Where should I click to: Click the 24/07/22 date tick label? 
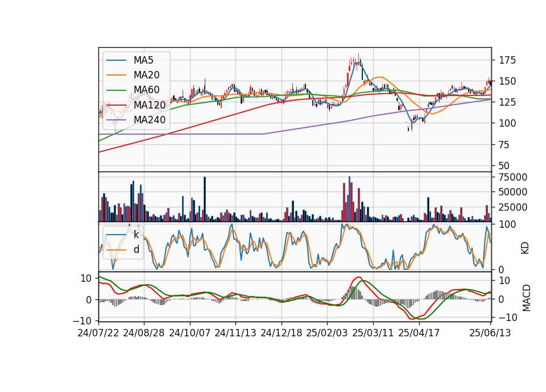click(98, 333)
